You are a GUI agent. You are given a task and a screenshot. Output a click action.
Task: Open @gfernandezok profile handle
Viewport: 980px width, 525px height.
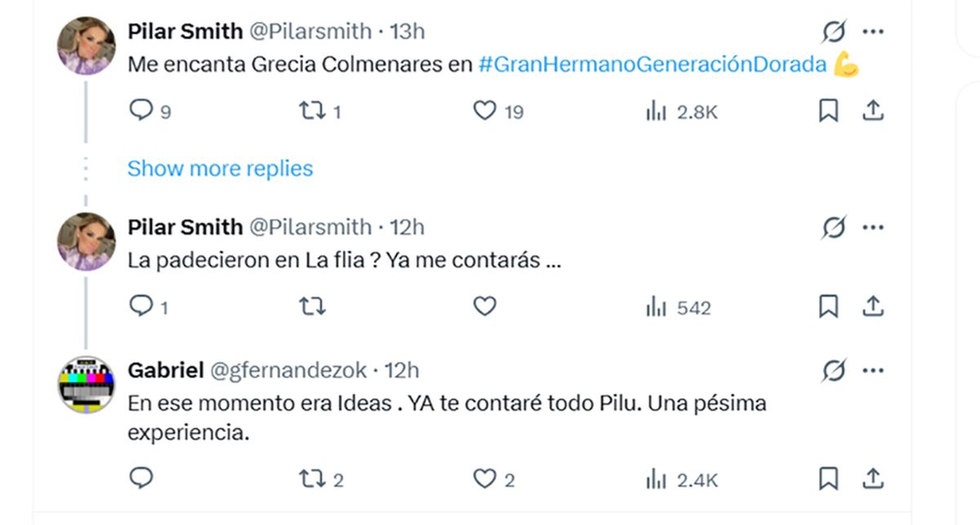[x=288, y=371]
